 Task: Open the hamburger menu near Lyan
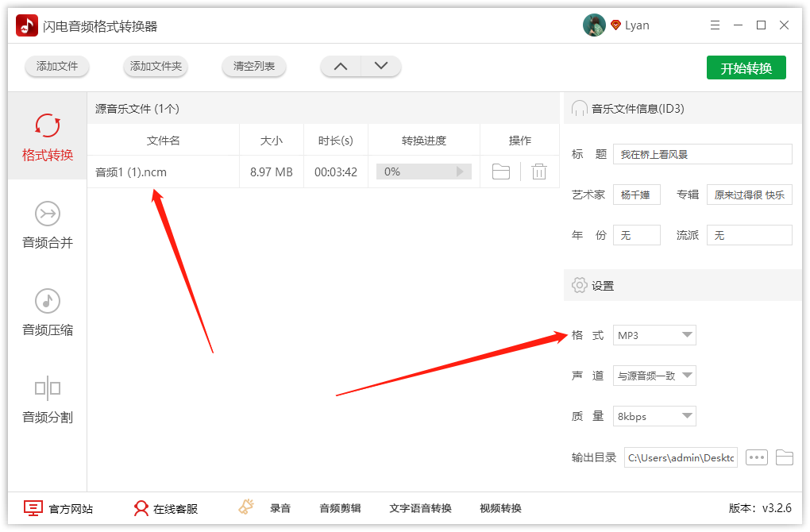tap(714, 25)
